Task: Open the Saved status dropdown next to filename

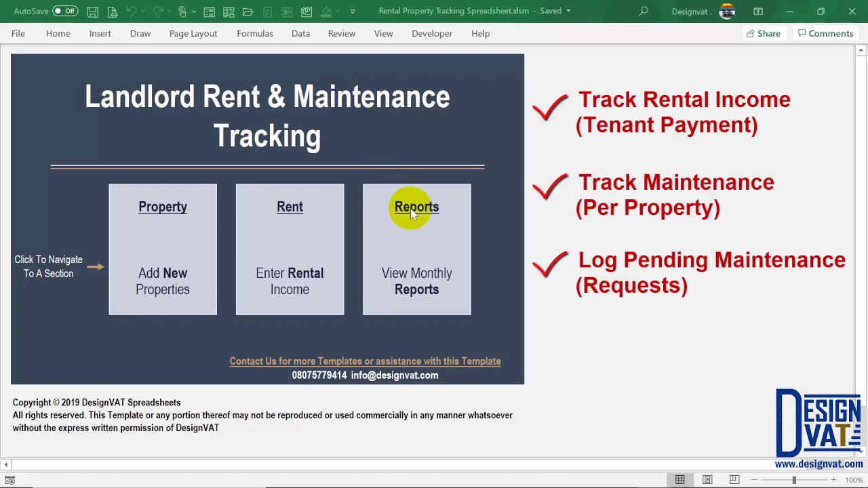Action: (568, 11)
